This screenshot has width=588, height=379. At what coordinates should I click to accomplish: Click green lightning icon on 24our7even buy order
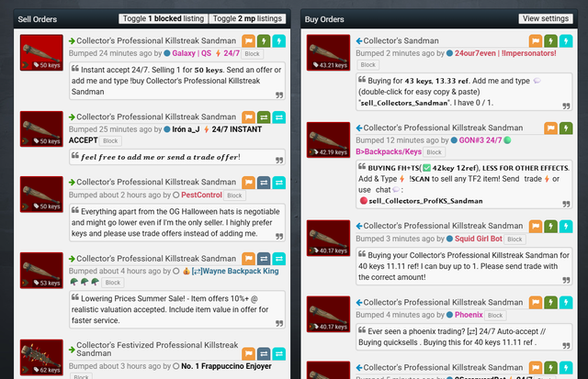[551, 40]
